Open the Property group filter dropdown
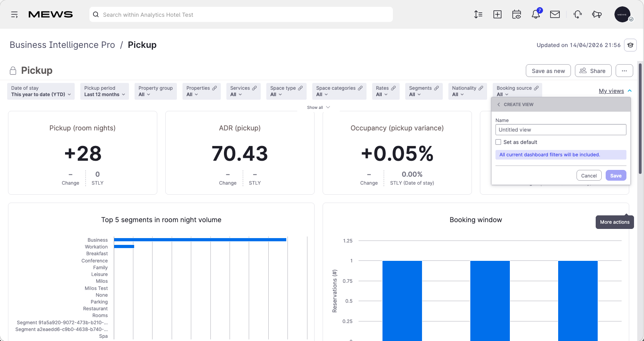This screenshot has width=644, height=341. click(156, 91)
